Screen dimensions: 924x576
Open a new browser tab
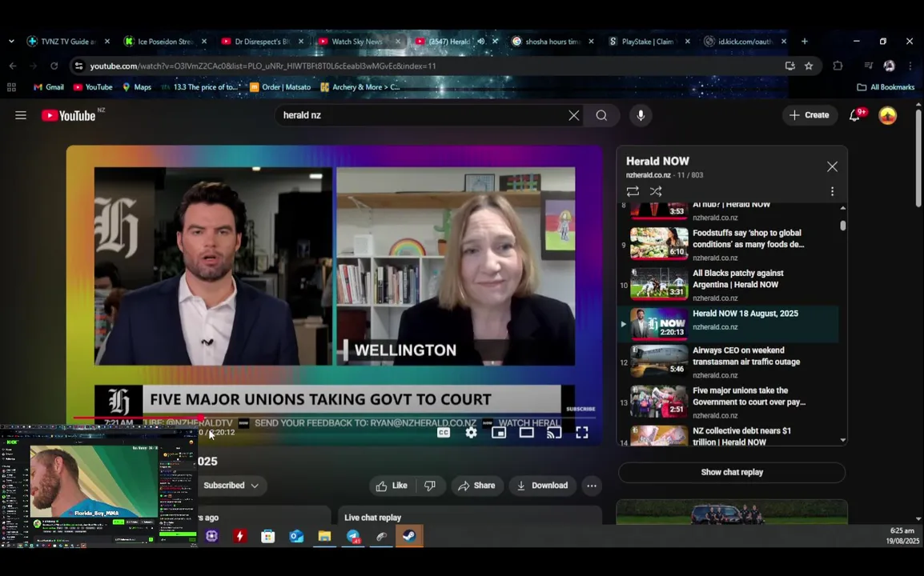[805, 42]
